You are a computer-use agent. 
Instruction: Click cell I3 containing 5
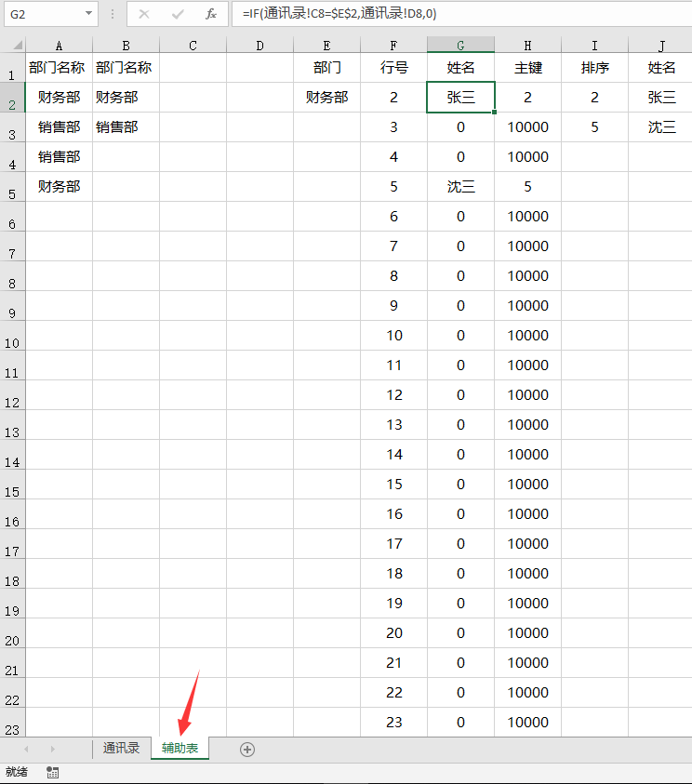click(595, 127)
